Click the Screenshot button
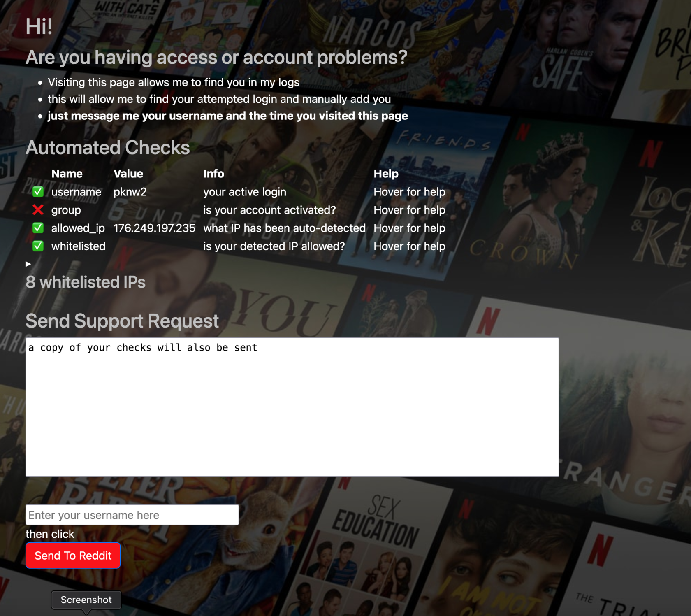Image resolution: width=691 pixels, height=616 pixels. click(x=86, y=600)
